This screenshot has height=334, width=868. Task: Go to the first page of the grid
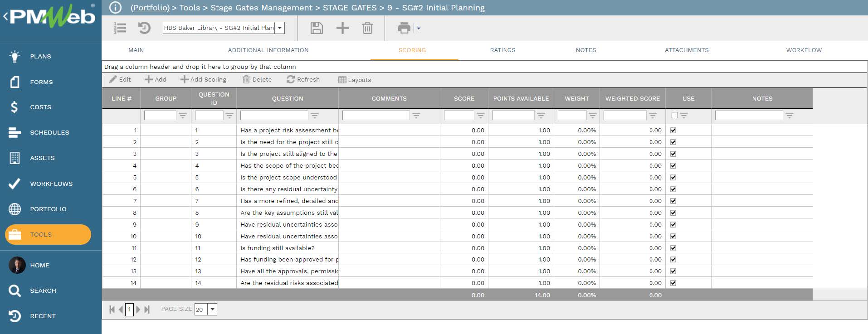112,309
